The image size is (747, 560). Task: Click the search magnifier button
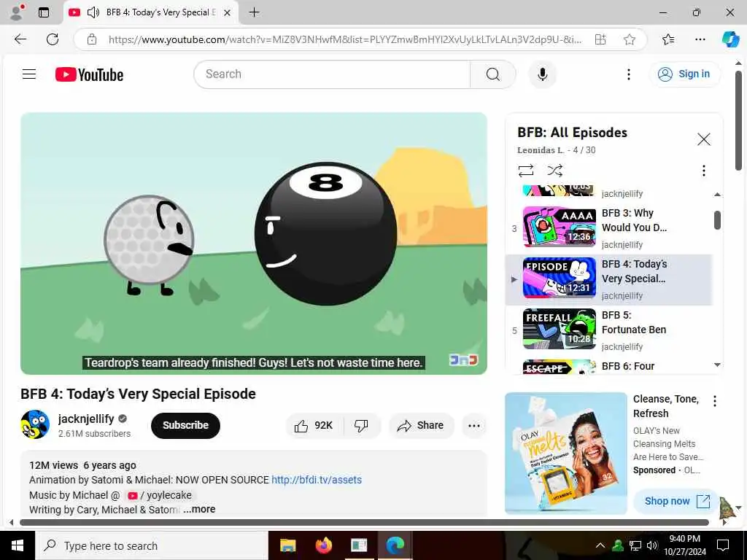tap(493, 74)
